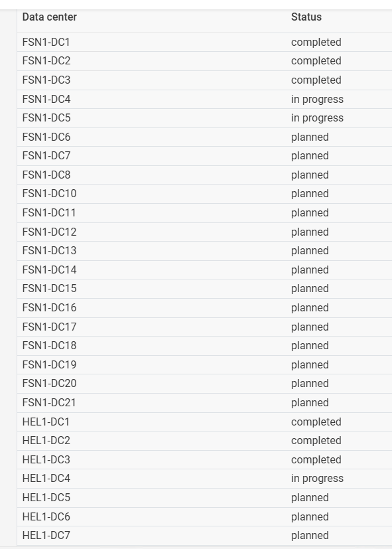Click planned status for FSN1-DC12
The width and height of the screenshot is (392, 549).
click(x=310, y=232)
